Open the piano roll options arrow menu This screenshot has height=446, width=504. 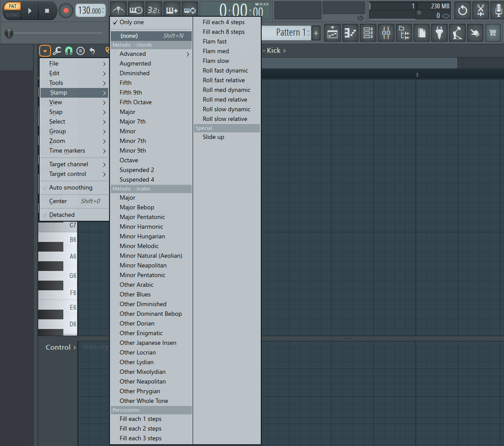[x=45, y=51]
